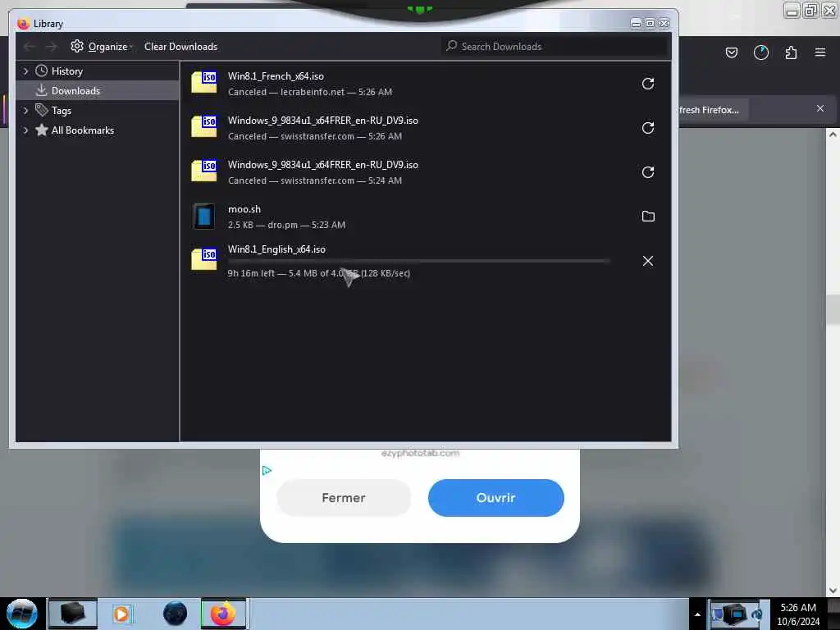Click the "Canceled — lecrabeinfo.net" status text

pyautogui.click(x=286, y=92)
